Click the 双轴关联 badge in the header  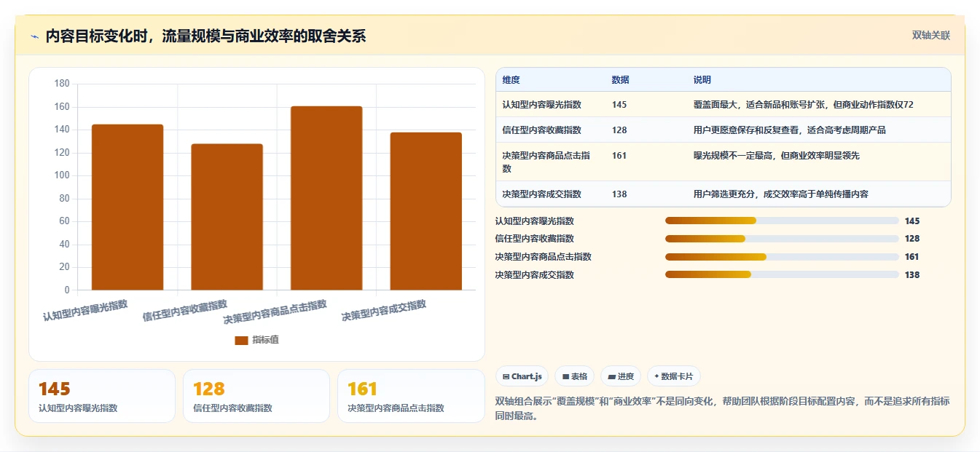930,35
